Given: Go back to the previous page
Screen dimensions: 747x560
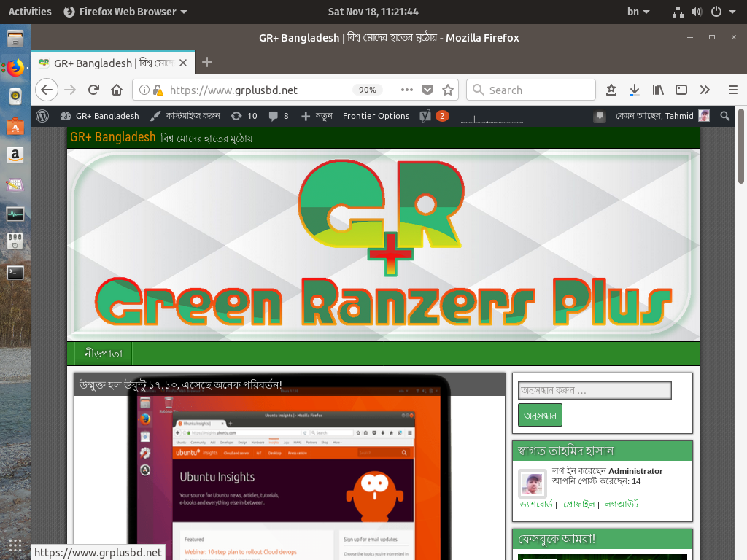Looking at the screenshot, I should click(47, 90).
